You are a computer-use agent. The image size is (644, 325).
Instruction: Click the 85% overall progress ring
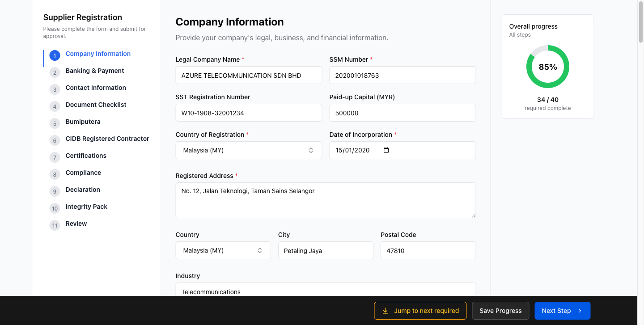click(548, 67)
